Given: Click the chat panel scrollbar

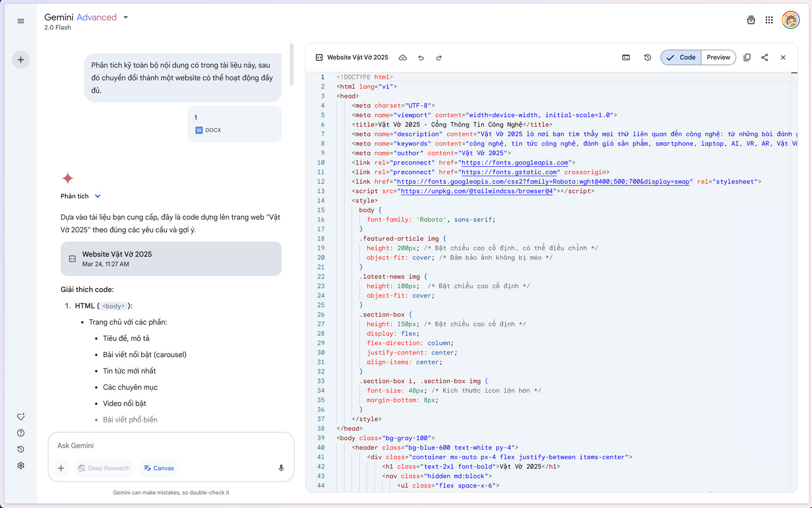Looking at the screenshot, I should pyautogui.click(x=292, y=65).
